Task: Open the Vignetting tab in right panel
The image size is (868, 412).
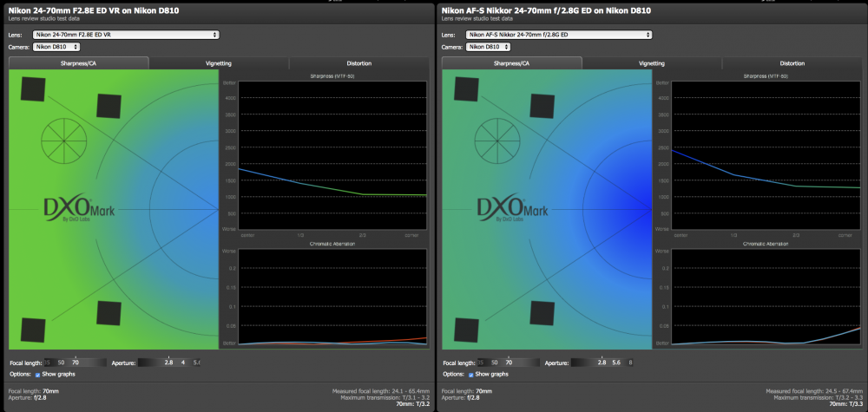Action: coord(652,63)
